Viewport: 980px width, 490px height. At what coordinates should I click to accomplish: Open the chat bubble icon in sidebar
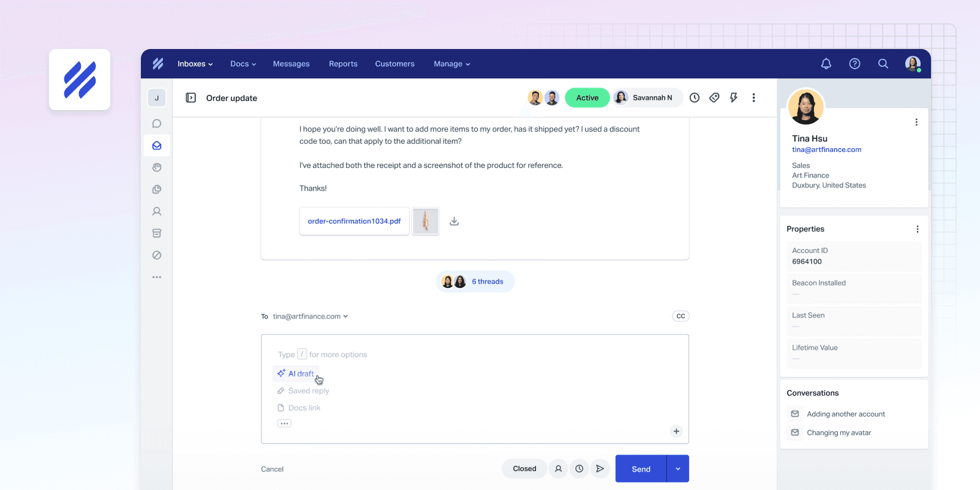157,124
